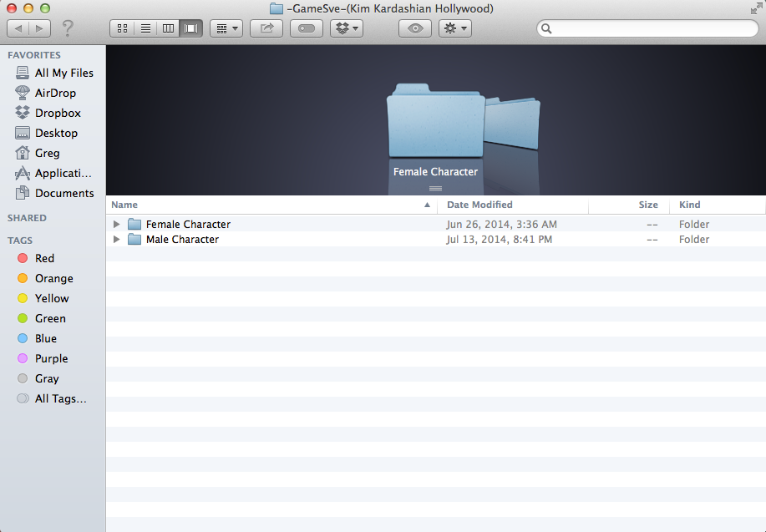766x532 pixels.
Task: Click the question mark help icon
Action: pos(68,28)
